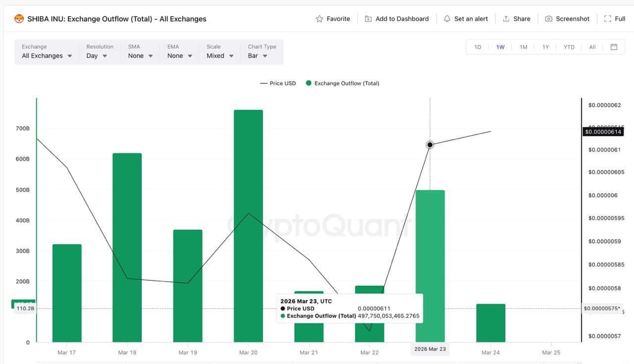
Task: Open the Chart Type dropdown
Action: pyautogui.click(x=258, y=55)
